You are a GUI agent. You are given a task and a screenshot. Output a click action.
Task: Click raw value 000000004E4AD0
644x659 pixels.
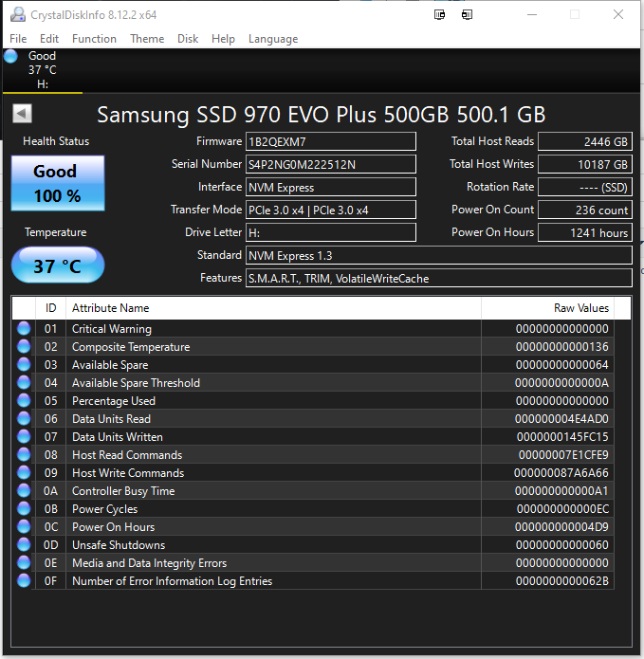click(561, 419)
